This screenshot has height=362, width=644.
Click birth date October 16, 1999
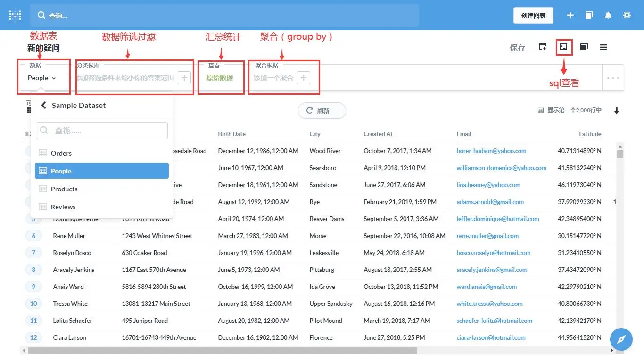tap(255, 287)
